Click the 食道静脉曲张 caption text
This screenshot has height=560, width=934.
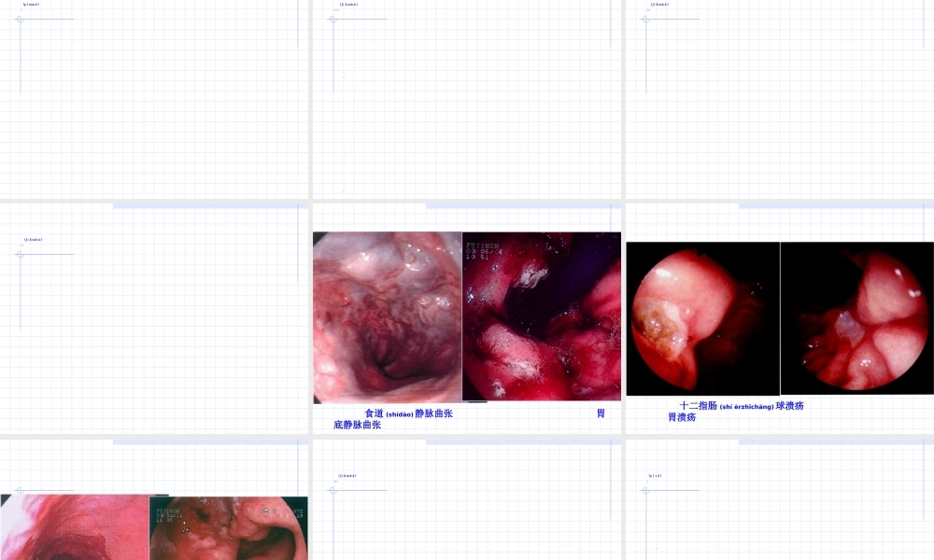click(x=409, y=413)
